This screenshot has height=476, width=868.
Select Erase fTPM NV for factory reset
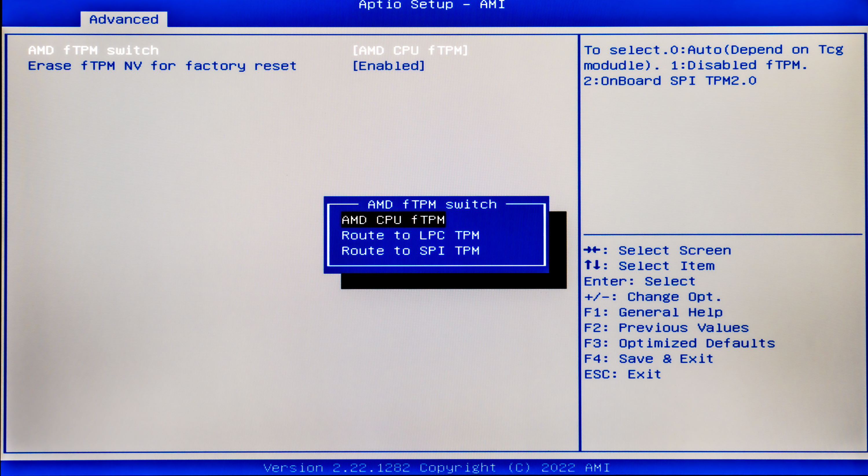pyautogui.click(x=162, y=66)
